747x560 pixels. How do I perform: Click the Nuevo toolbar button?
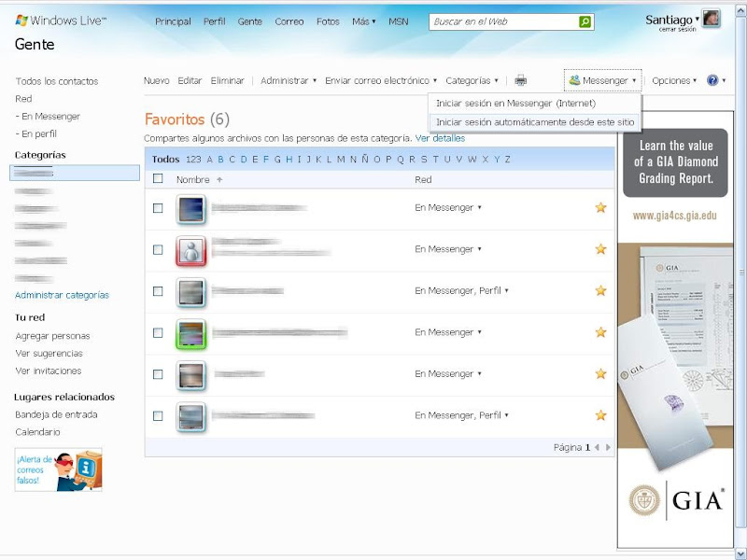[x=157, y=80]
